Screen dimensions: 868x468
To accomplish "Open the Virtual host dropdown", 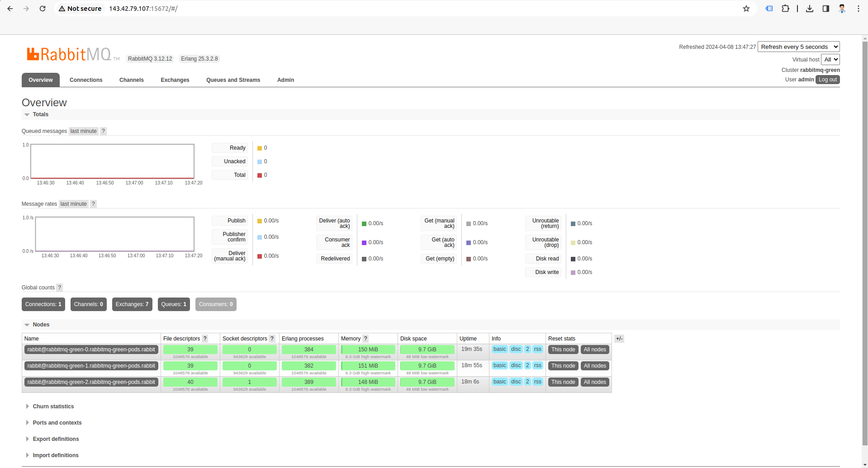I will 830,60.
